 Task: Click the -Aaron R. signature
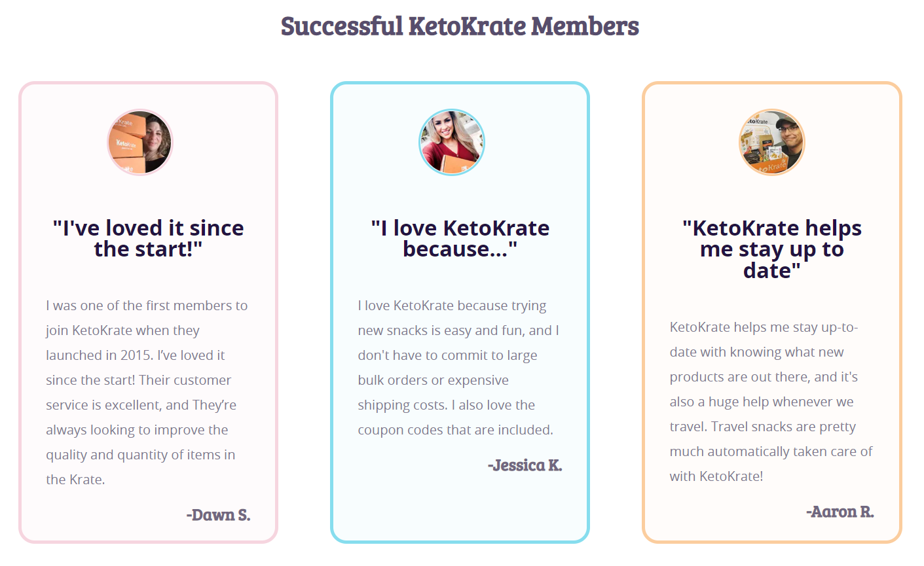pos(840,512)
